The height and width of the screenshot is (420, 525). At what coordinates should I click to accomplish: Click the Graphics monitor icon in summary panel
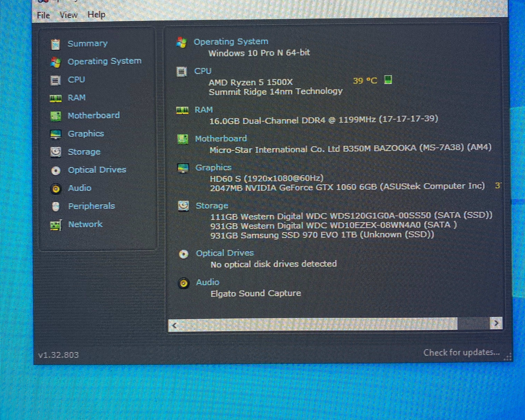[x=183, y=168]
